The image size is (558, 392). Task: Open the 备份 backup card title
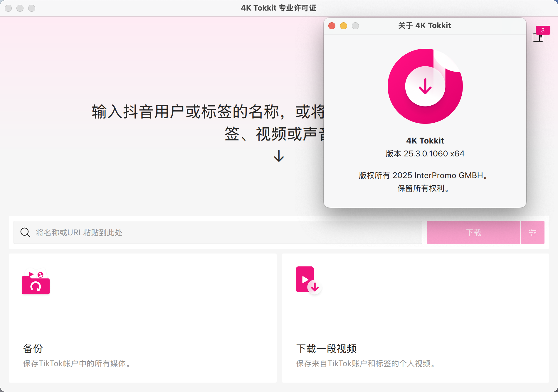(33, 349)
